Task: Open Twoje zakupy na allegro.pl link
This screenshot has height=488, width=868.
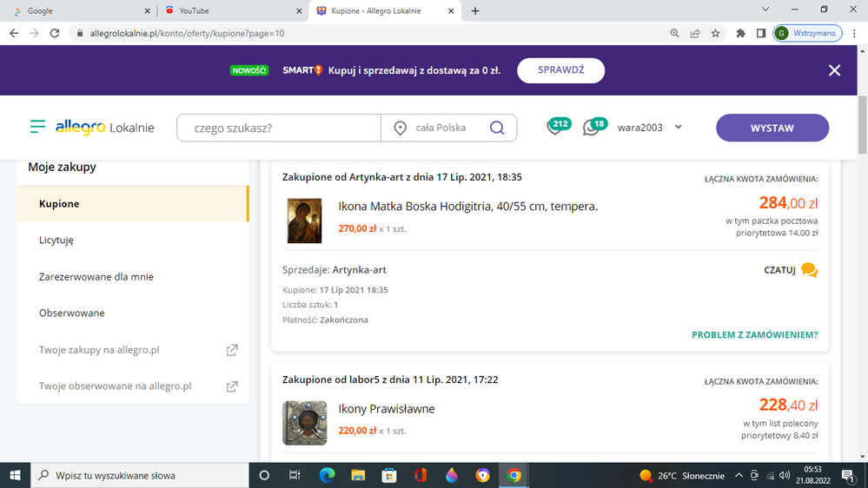Action: [x=99, y=350]
